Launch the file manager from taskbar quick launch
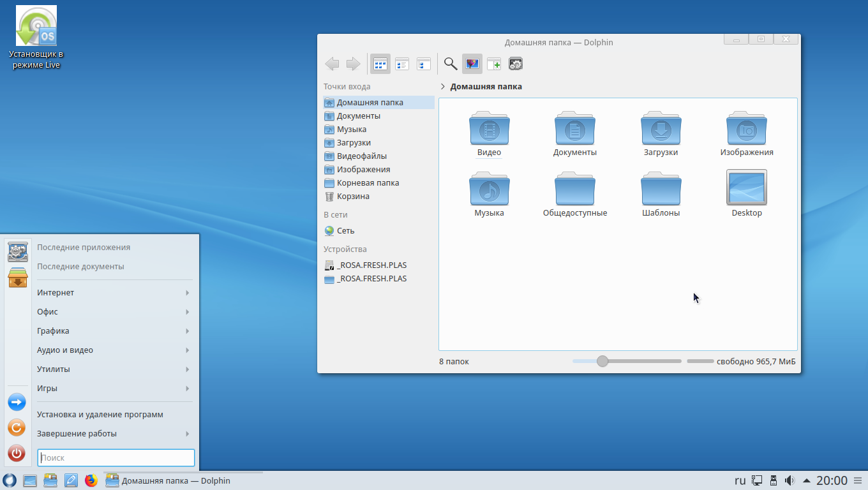 (50, 480)
